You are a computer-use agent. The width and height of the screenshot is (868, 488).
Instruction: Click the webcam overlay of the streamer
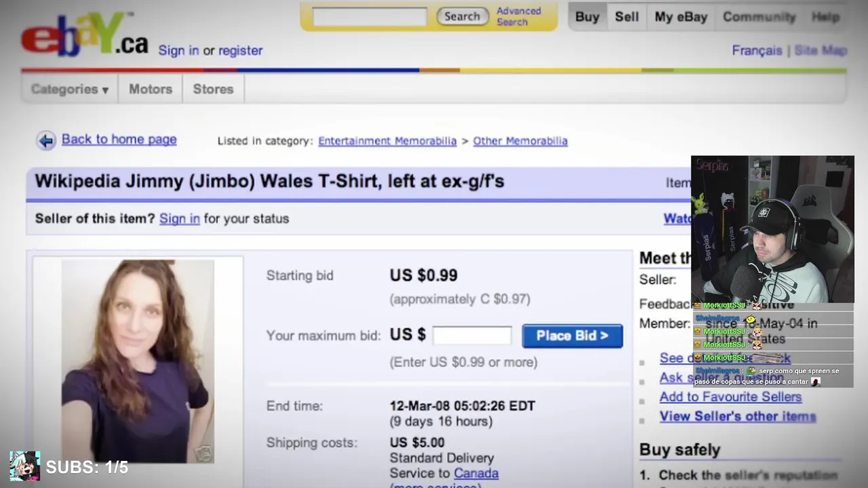pos(772,229)
